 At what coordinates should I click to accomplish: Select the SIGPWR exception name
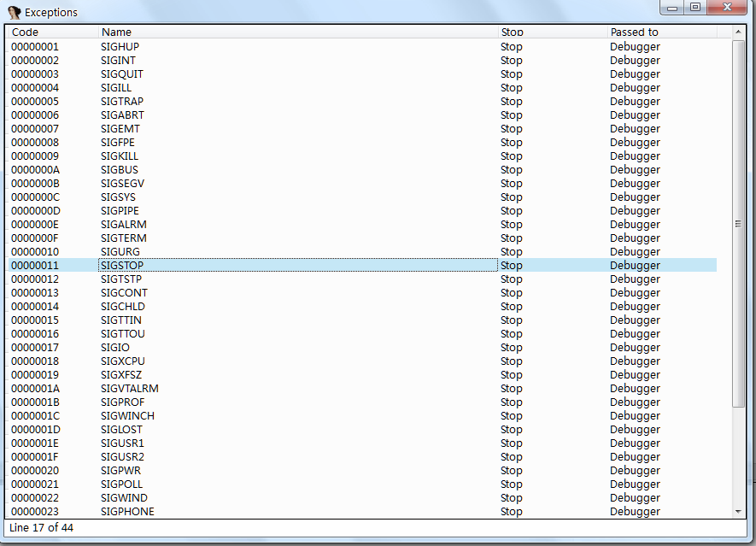point(121,470)
